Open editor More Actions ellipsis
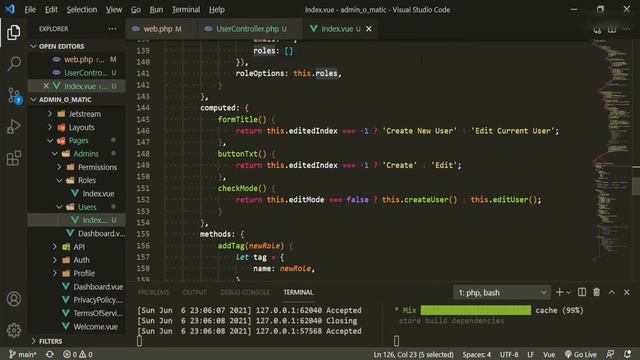The height and width of the screenshot is (360, 640). tap(627, 29)
